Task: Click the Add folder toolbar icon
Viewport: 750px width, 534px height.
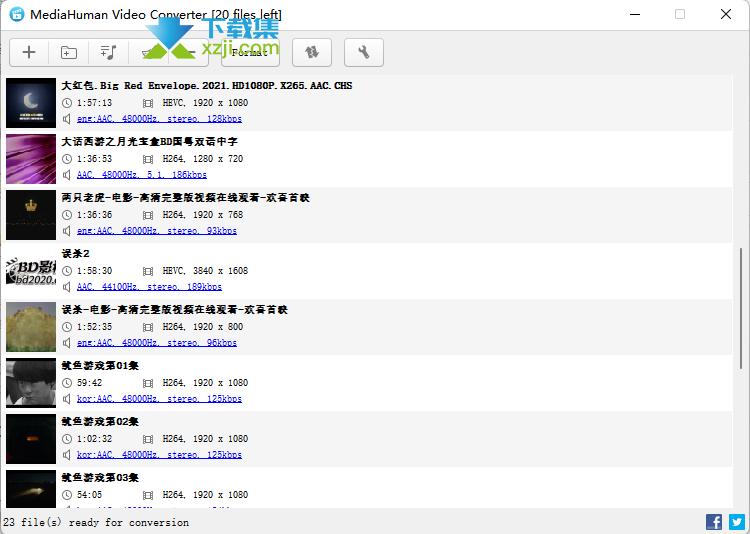Action: point(69,52)
